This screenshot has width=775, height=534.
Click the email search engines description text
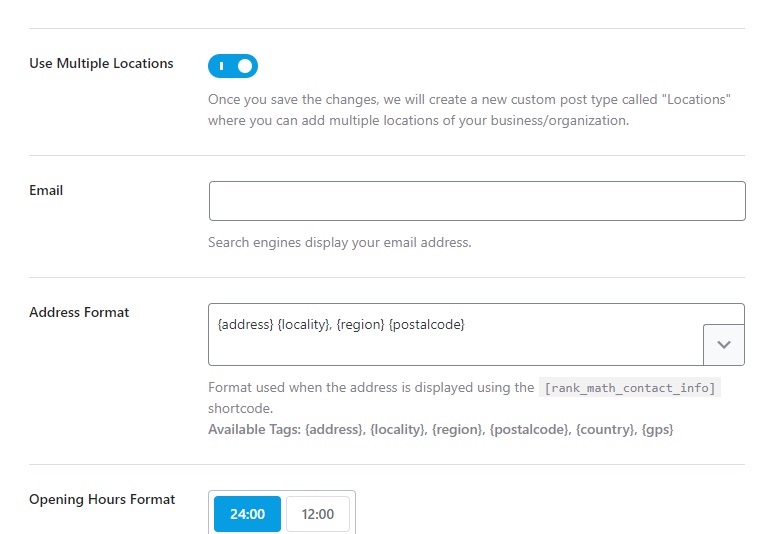339,242
